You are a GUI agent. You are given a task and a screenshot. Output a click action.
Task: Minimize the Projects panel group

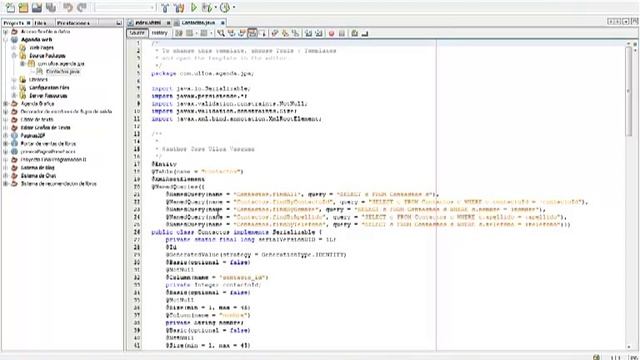[x=119, y=23]
